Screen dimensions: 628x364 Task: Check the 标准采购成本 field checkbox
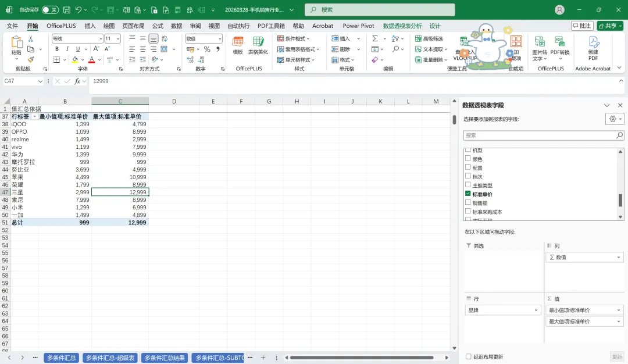[468, 212]
